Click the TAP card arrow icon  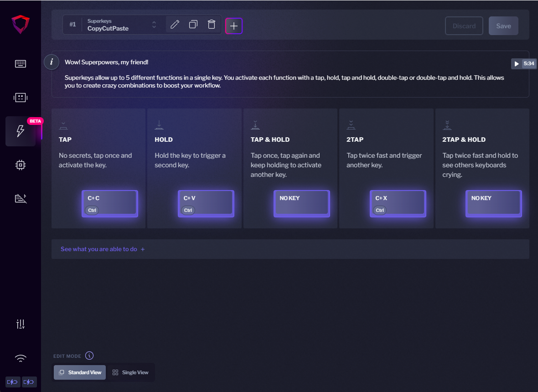pyautogui.click(x=63, y=125)
